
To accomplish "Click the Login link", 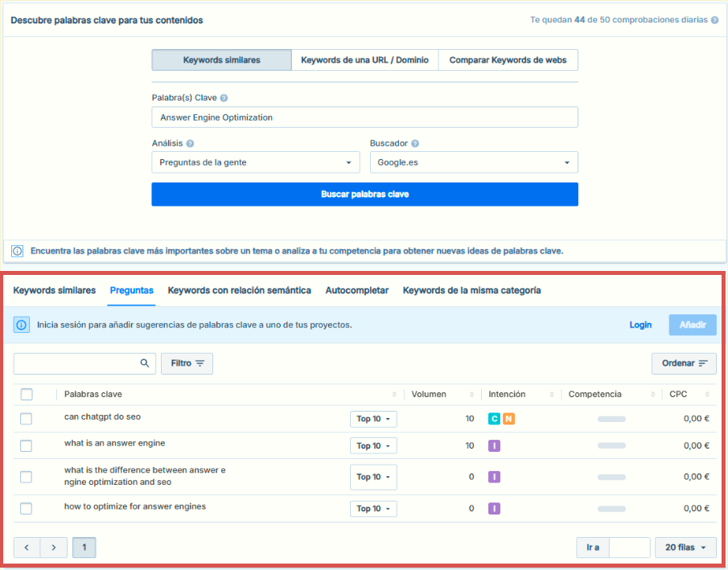I will pos(640,325).
